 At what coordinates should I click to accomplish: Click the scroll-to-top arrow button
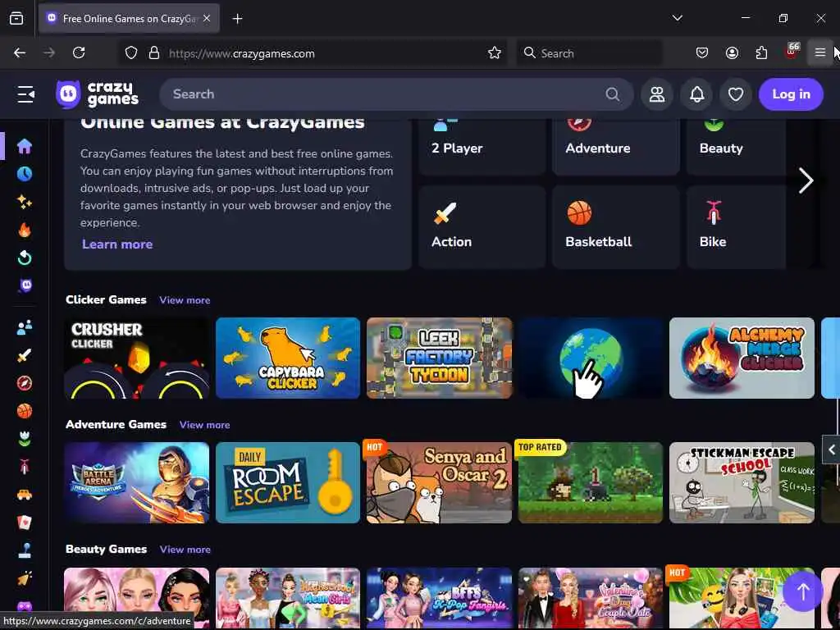pyautogui.click(x=802, y=591)
